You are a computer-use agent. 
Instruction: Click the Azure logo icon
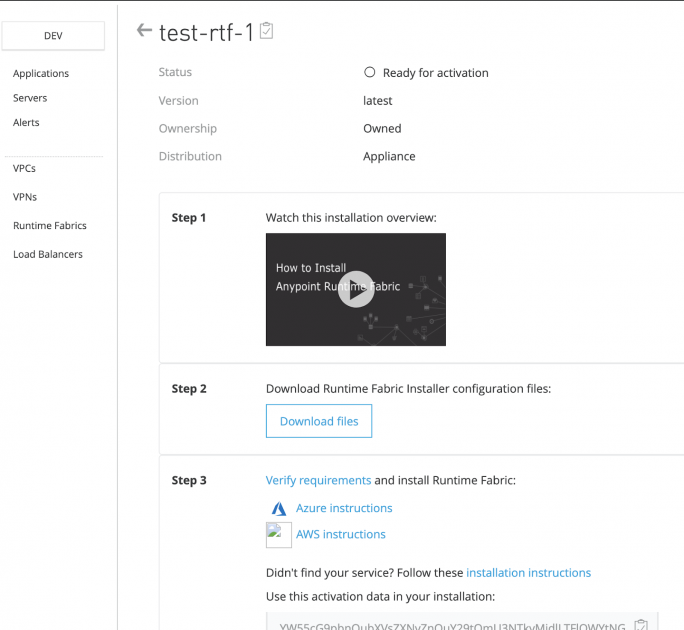[279, 508]
